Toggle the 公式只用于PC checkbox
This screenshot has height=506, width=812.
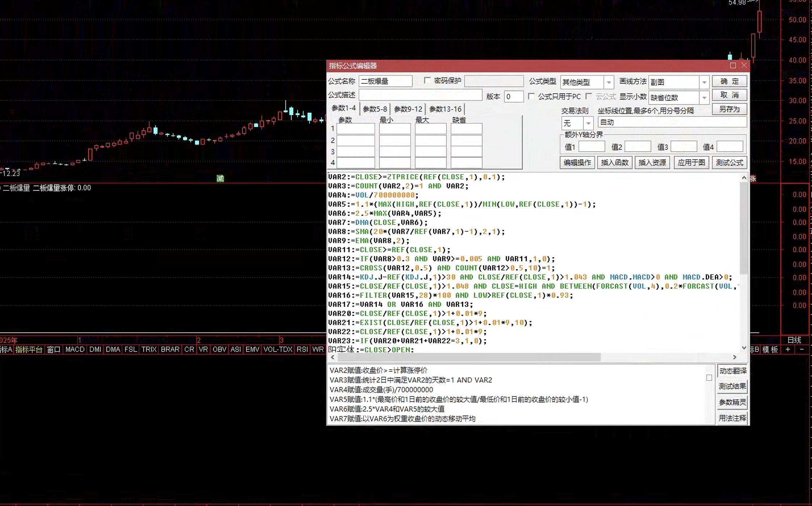[531, 96]
